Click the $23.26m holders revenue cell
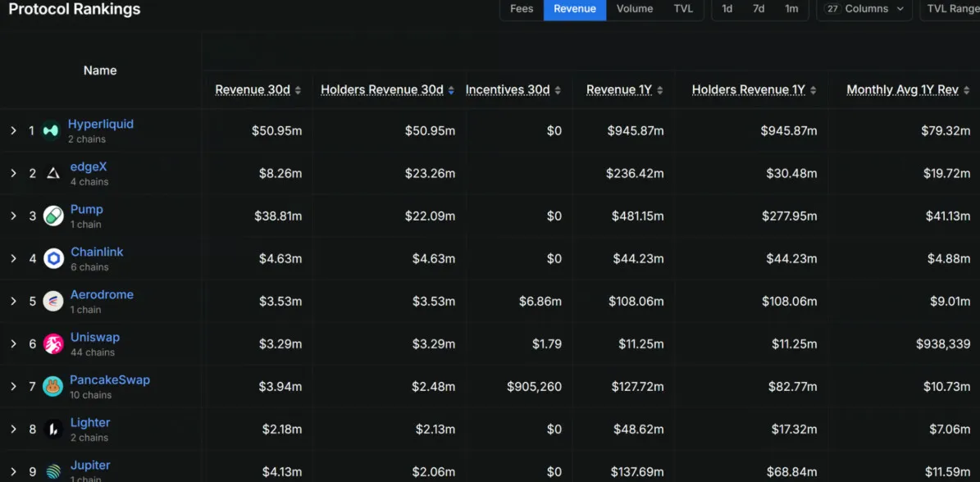The image size is (980, 482). coord(430,173)
